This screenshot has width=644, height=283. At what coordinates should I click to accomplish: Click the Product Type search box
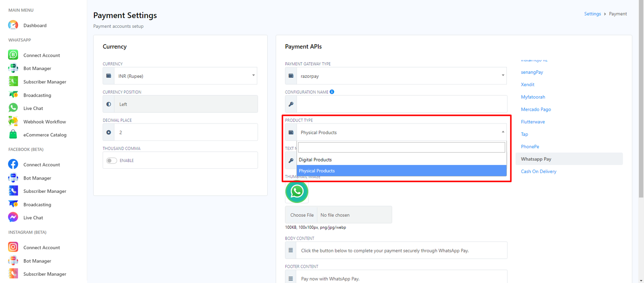(402, 147)
